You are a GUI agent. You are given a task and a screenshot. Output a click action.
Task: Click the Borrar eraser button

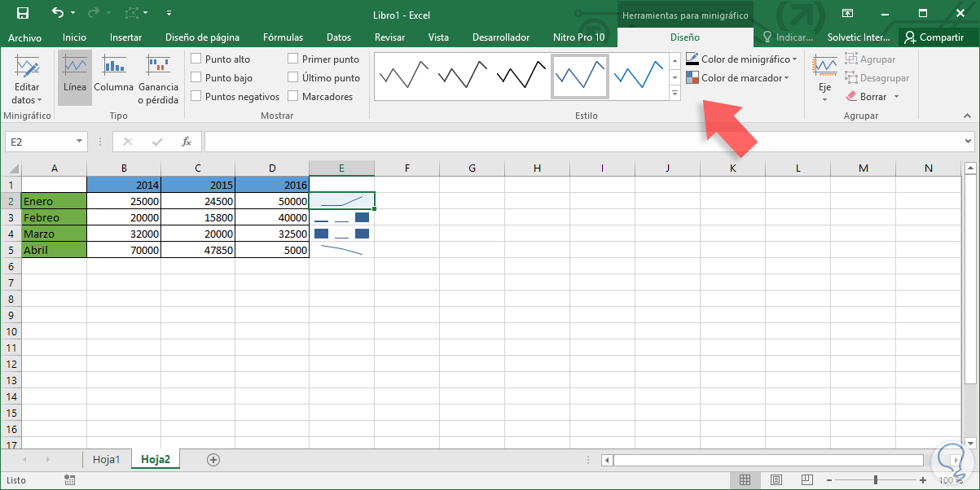(866, 96)
